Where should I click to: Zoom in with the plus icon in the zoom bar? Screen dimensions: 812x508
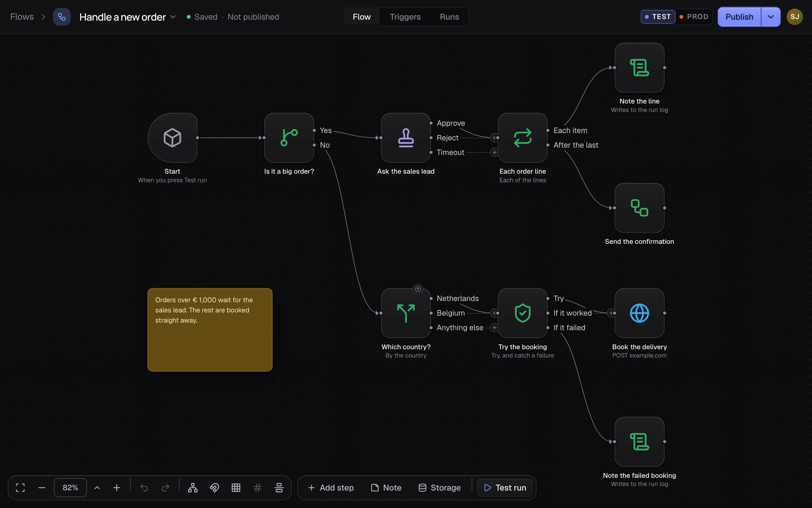[x=117, y=487]
